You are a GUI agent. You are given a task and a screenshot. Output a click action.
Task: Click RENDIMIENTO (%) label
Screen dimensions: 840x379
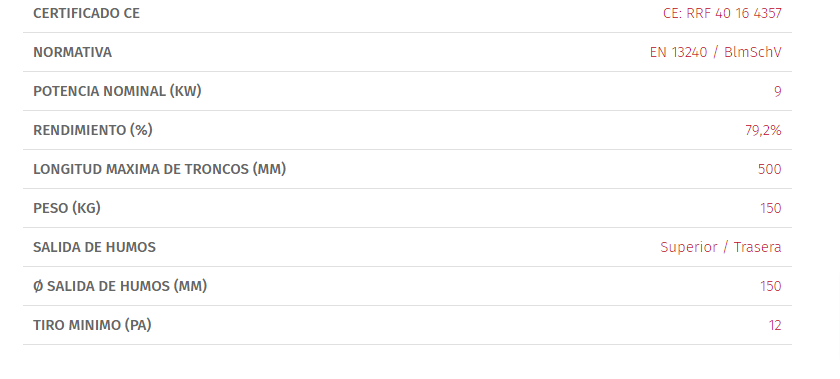point(93,130)
